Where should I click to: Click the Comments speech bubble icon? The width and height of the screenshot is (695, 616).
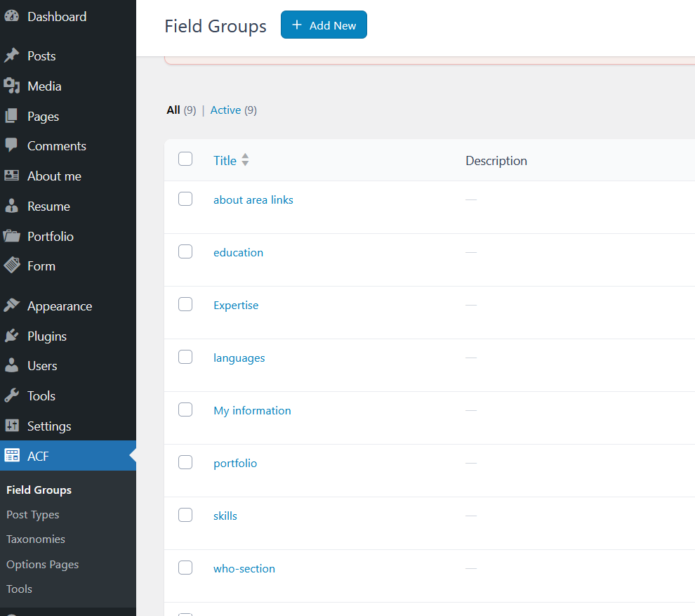pos(11,145)
